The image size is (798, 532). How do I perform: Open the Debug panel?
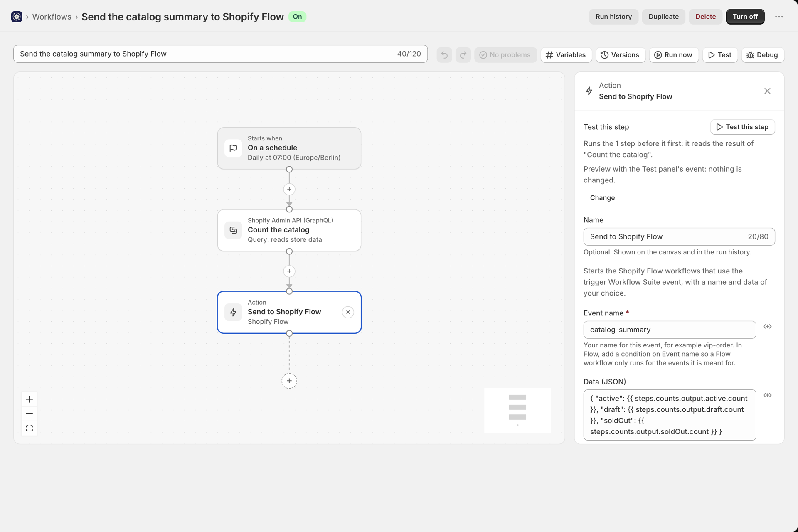(763, 55)
